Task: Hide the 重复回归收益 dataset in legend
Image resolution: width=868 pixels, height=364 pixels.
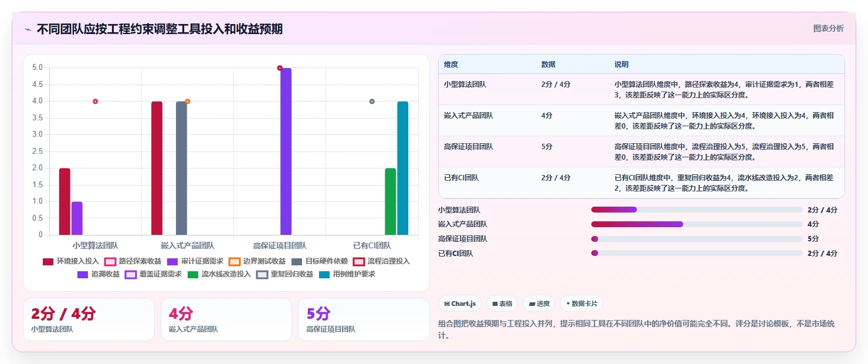Action: [x=285, y=274]
